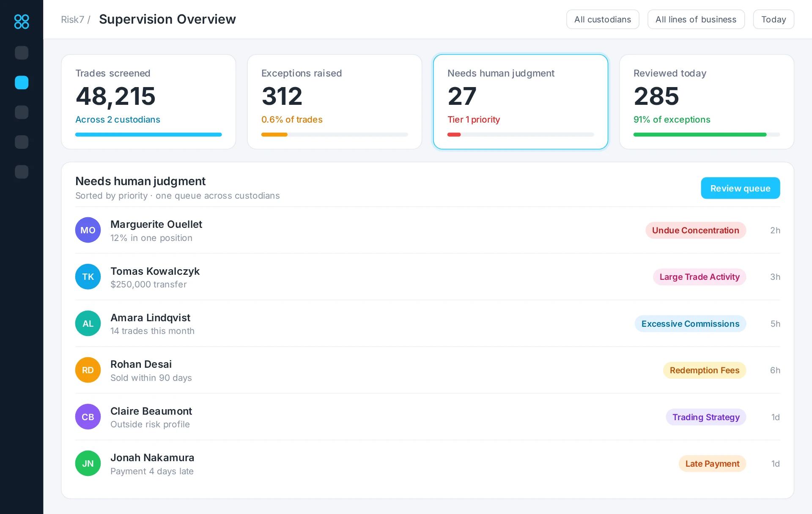Select the Excessive Commissions tag

click(x=690, y=324)
